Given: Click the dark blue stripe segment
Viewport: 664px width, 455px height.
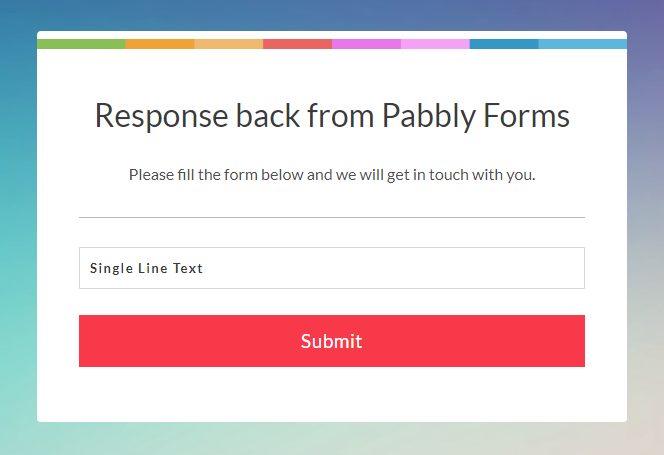Looking at the screenshot, I should [504, 44].
